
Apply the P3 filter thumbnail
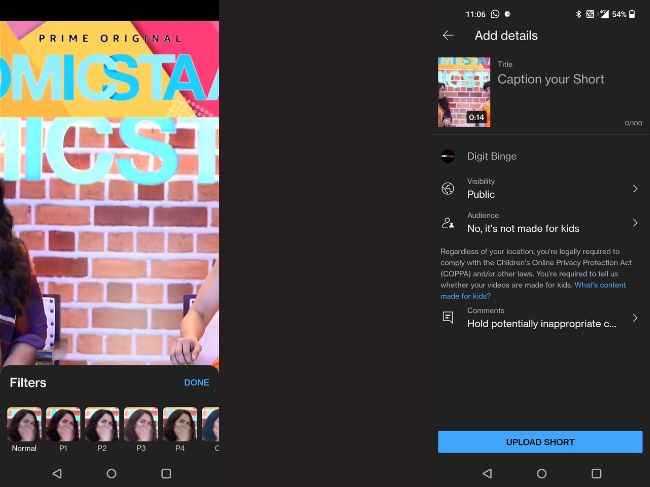pyautogui.click(x=141, y=424)
